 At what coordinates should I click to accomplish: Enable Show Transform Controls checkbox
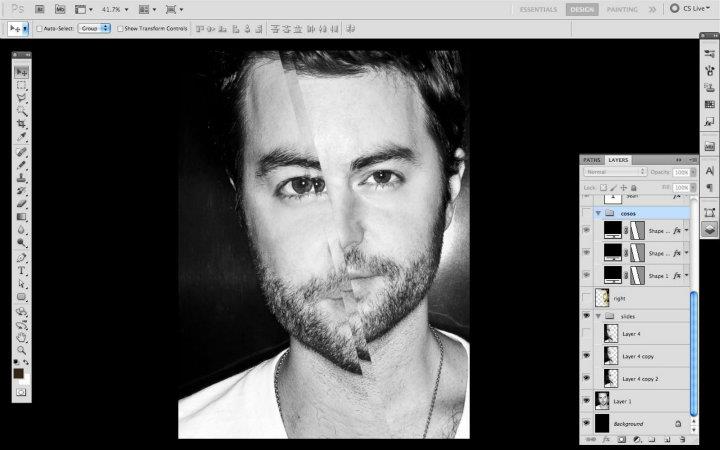[x=120, y=28]
